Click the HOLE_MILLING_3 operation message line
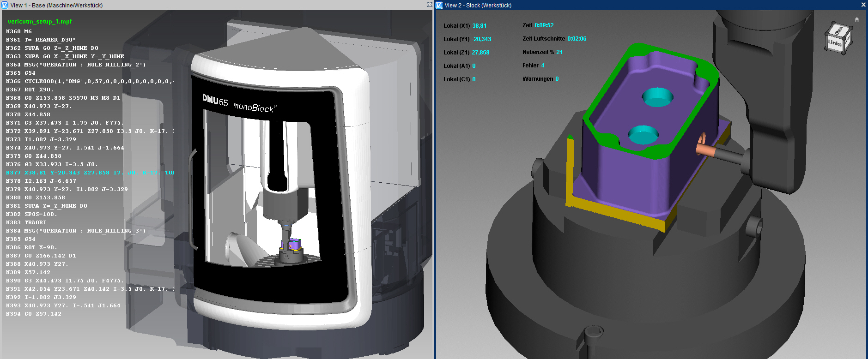Viewport: 868px width, 359px height. click(75, 231)
